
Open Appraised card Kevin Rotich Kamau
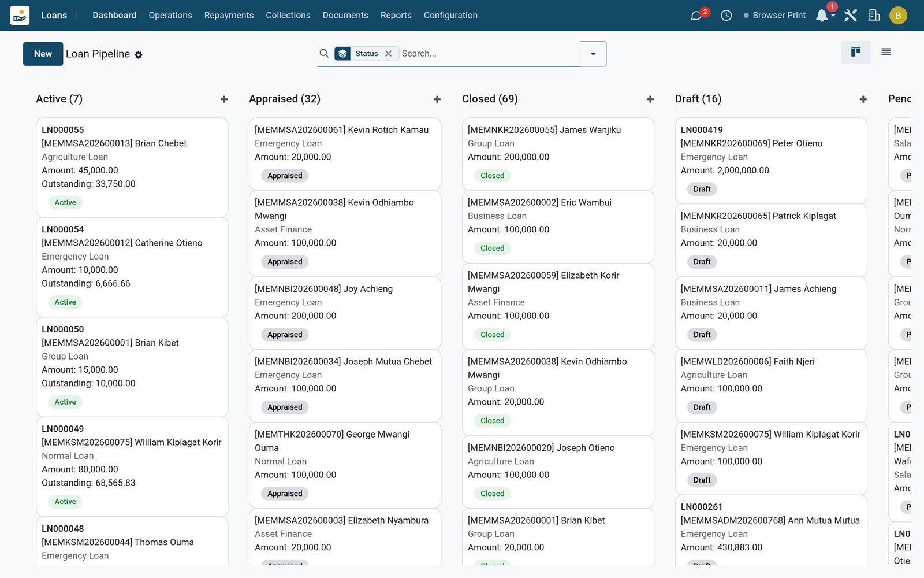pyautogui.click(x=345, y=154)
